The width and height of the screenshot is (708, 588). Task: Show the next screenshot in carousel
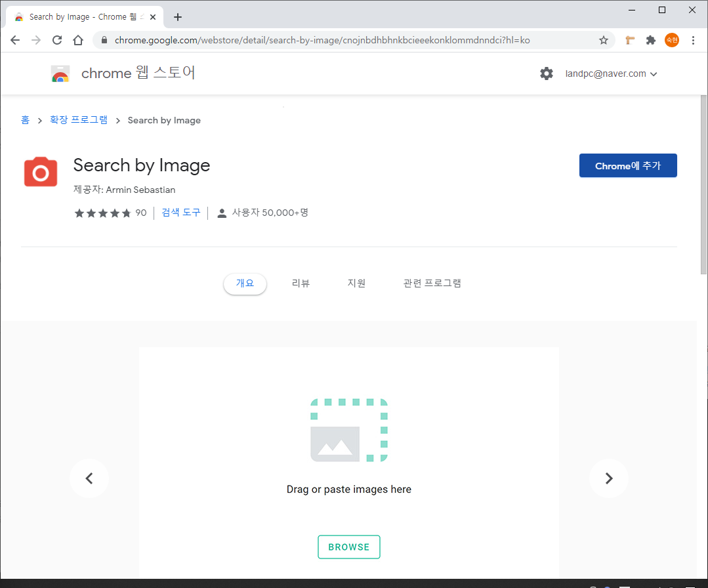click(609, 478)
